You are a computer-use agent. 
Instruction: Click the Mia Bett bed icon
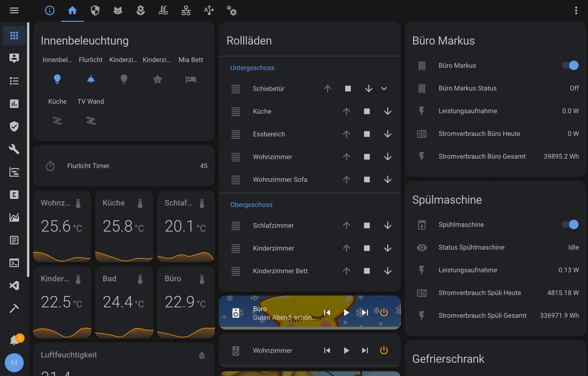(191, 79)
